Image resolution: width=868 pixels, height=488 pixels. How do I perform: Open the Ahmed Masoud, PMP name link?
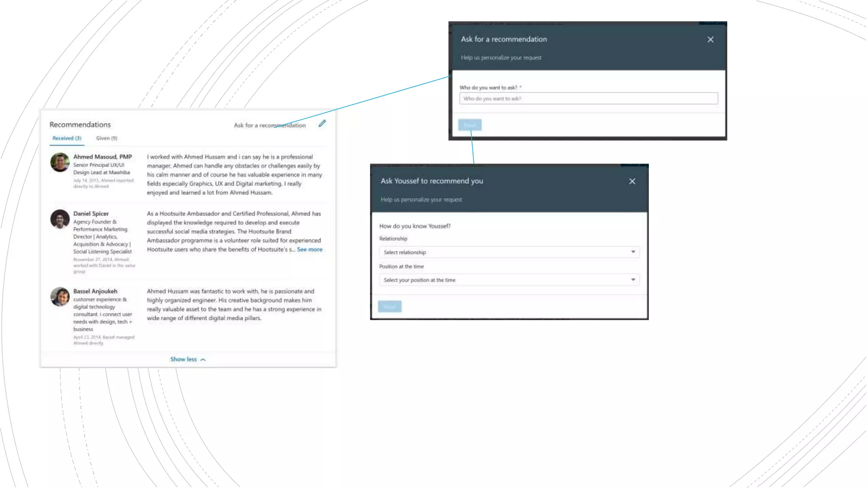coord(102,157)
